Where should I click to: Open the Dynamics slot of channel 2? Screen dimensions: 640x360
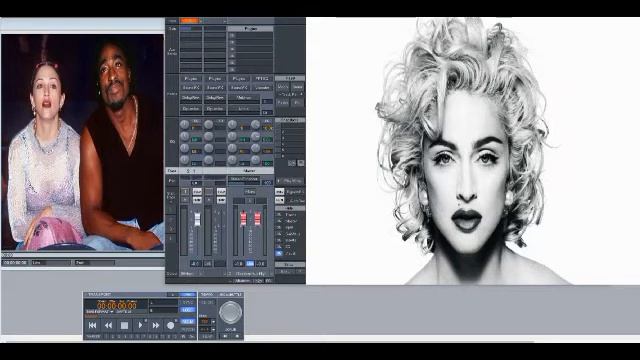pos(215,109)
